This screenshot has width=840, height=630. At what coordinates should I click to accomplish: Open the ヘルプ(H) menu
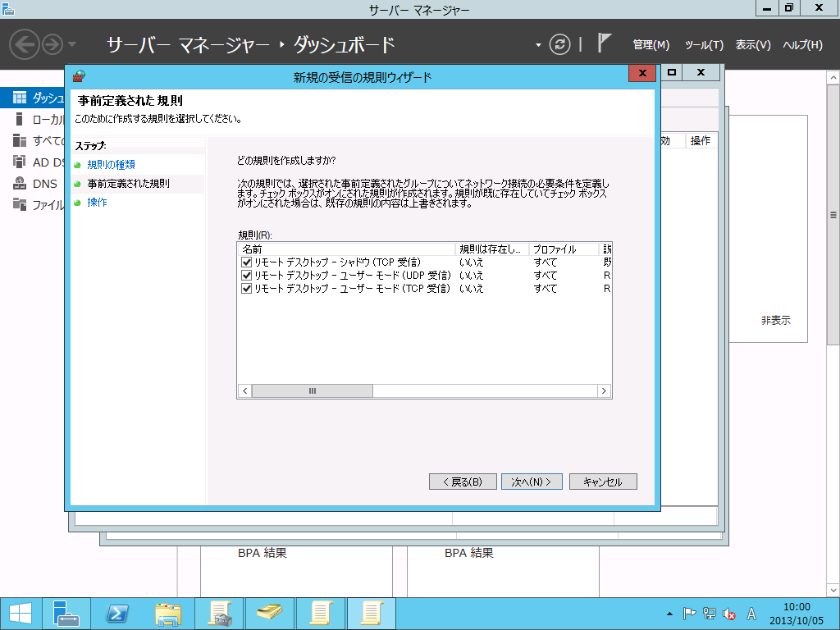point(802,45)
